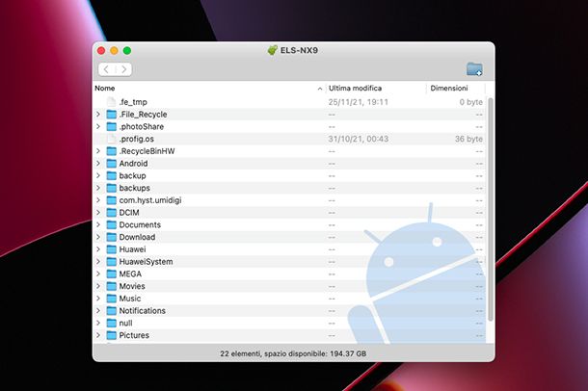The image size is (588, 391).
Task: Click the Music folder icon
Action: (x=112, y=299)
